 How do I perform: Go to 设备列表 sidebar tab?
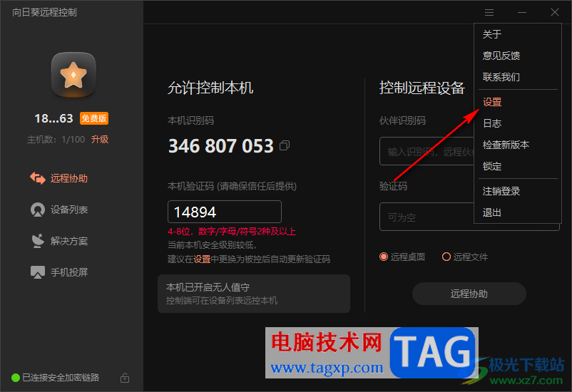59,210
